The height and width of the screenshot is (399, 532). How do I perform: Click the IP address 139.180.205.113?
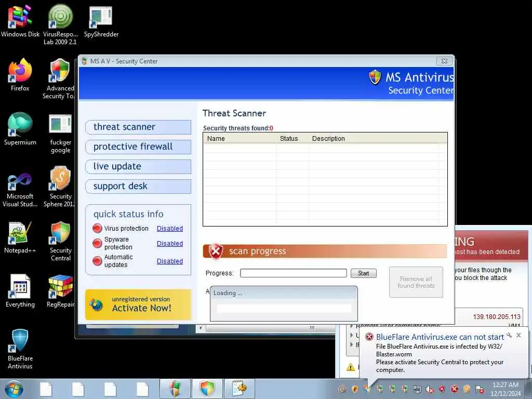click(x=496, y=316)
